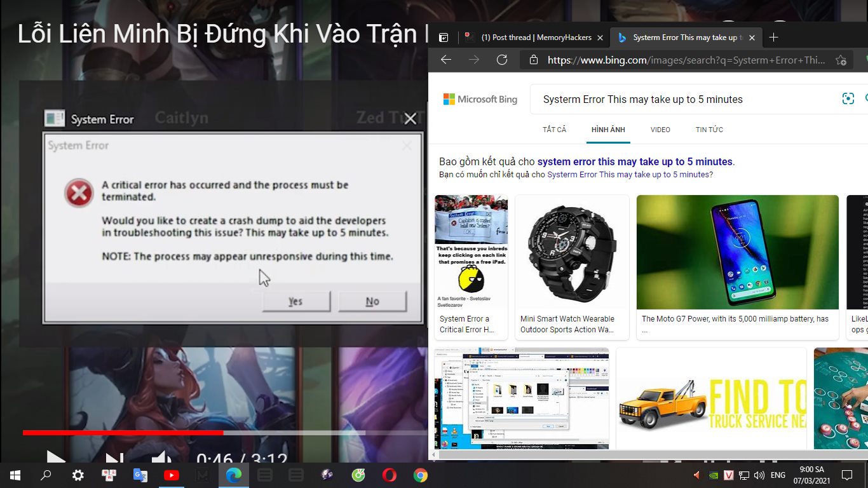Image resolution: width=868 pixels, height=488 pixels.
Task: Open the Moto G7 Power phone image
Action: pos(737,252)
